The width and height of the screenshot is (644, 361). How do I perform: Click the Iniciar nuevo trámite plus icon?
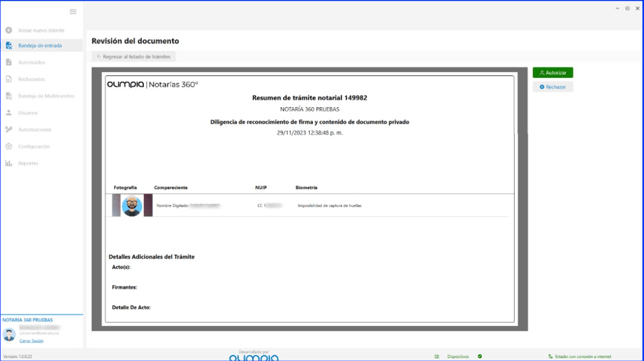pos(9,30)
